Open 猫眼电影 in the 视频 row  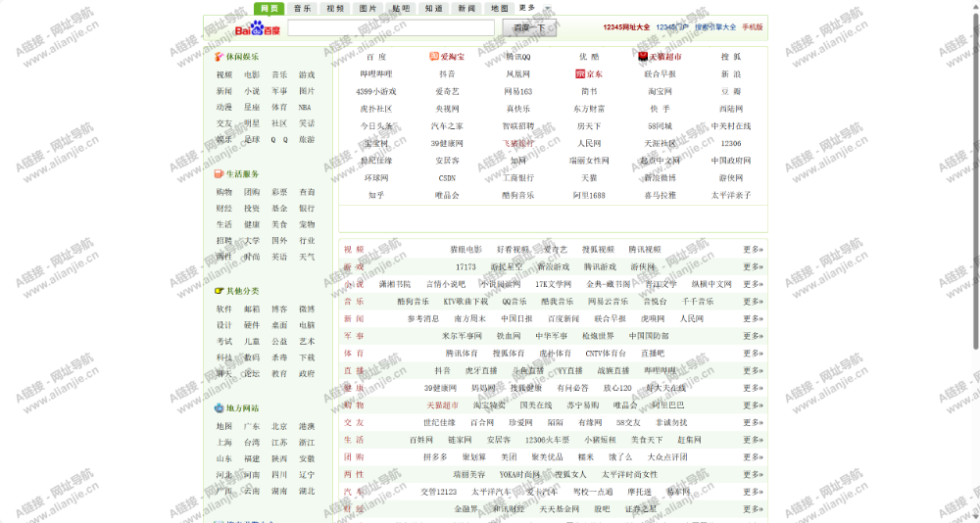click(x=465, y=250)
